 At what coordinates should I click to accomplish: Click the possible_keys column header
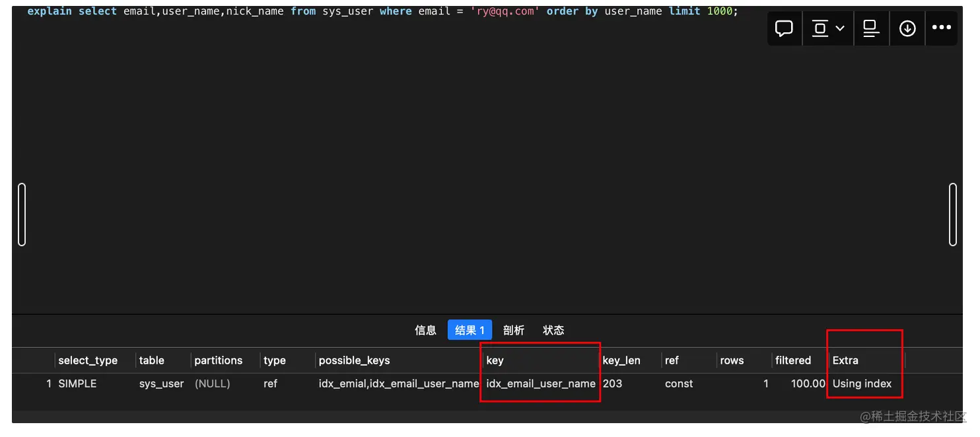pyautogui.click(x=355, y=360)
